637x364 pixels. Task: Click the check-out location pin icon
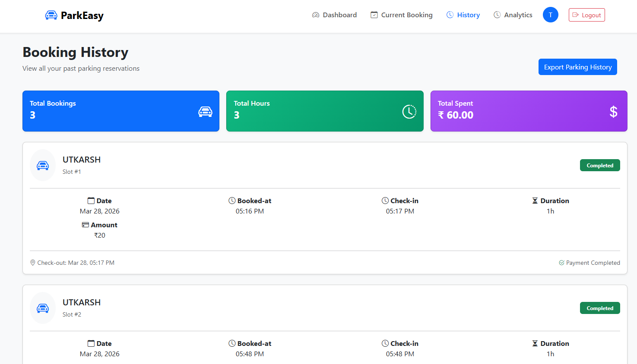click(x=33, y=263)
